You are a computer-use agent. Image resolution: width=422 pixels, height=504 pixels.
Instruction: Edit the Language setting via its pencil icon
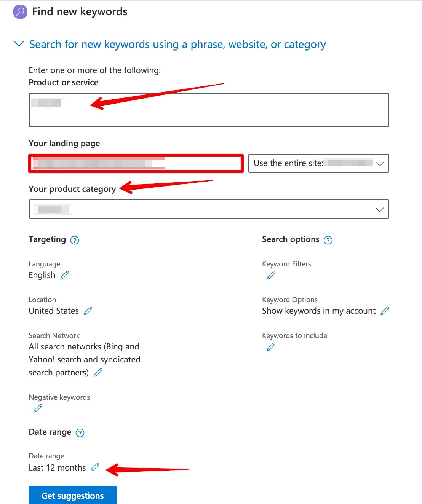pos(65,275)
